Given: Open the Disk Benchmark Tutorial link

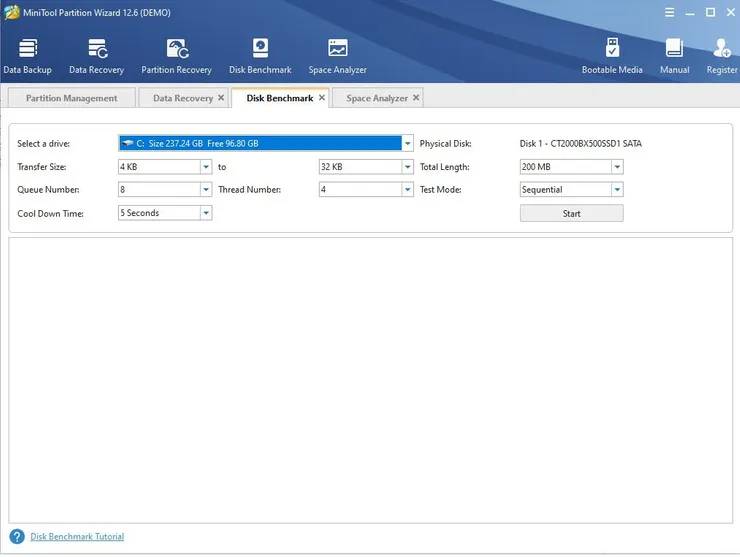Looking at the screenshot, I should [x=77, y=537].
